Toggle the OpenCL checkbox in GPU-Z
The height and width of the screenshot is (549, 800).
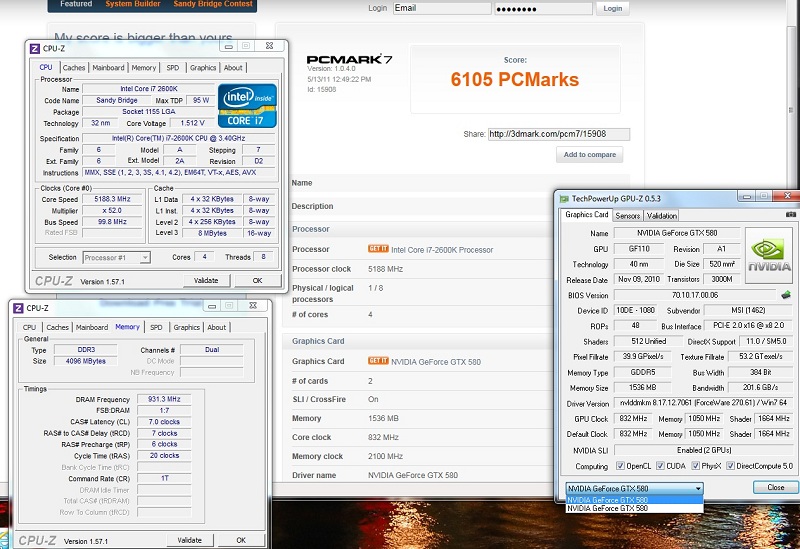620,465
